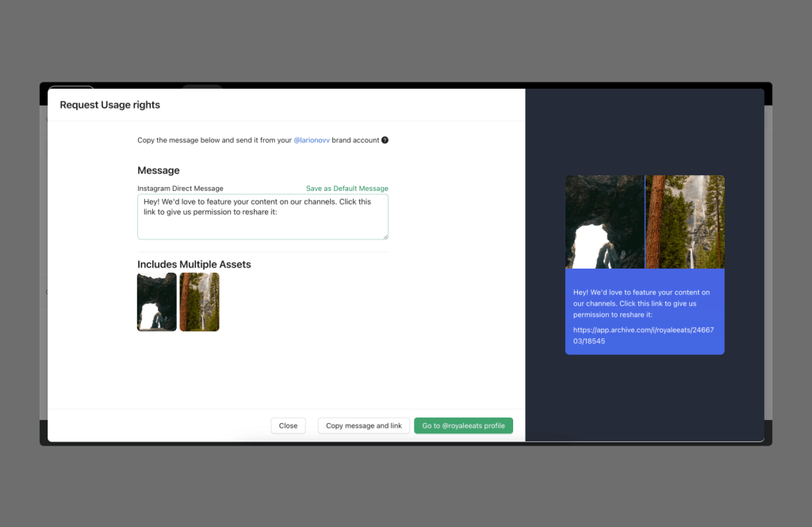Open the @larionovv brand account link

(312, 140)
